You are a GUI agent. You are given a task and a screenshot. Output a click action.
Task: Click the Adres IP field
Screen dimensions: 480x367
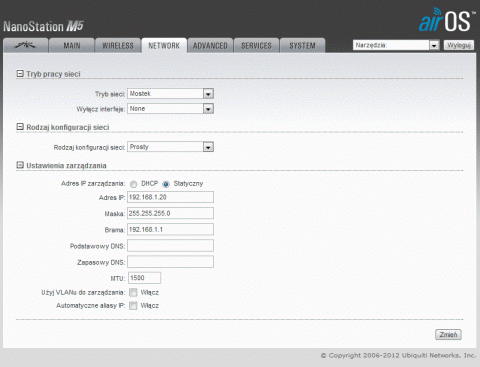tap(170, 197)
